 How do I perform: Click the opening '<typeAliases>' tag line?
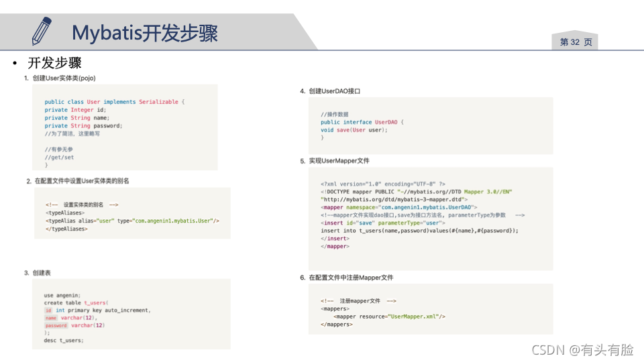pos(65,213)
